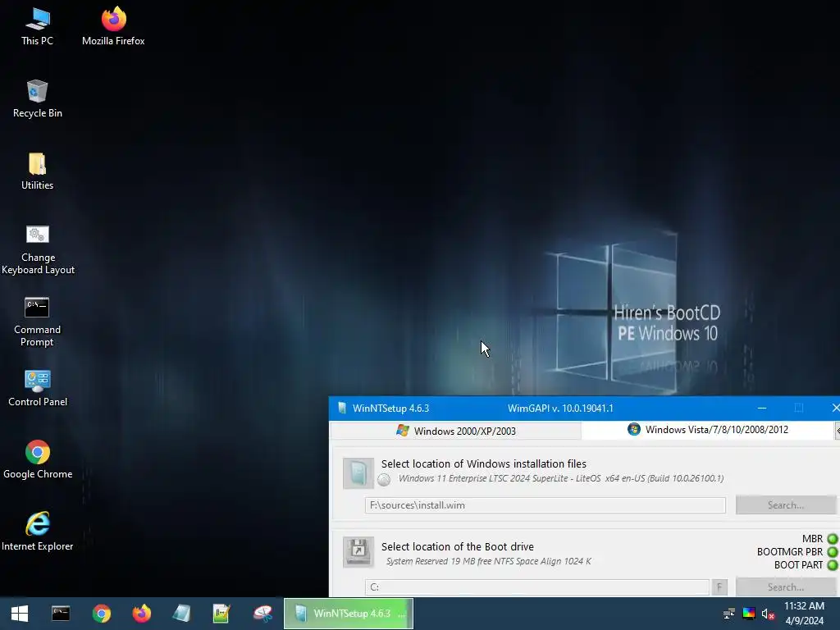Click the blue book icon in the taskbar

(181, 614)
